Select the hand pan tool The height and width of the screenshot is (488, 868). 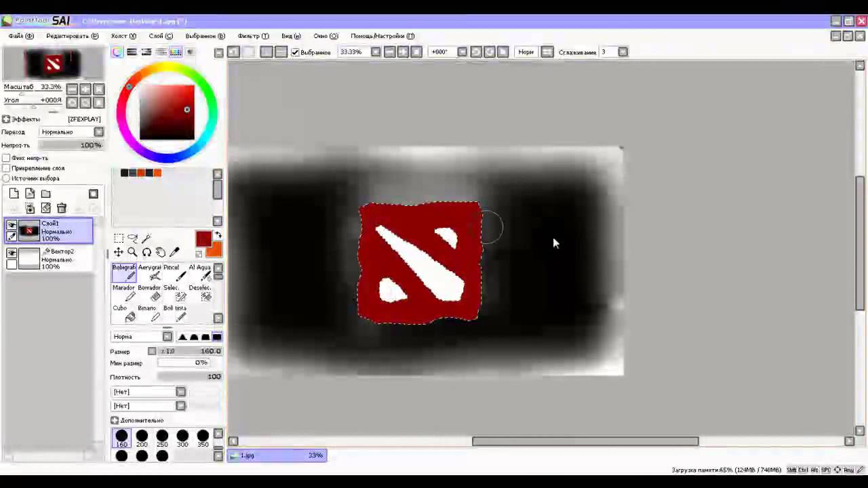pos(160,252)
